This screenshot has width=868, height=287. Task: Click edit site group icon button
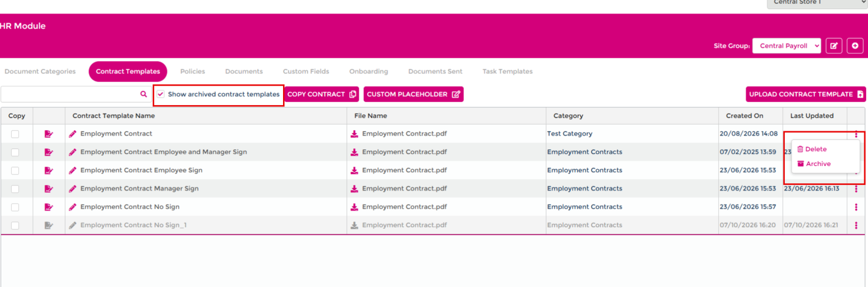(x=834, y=46)
